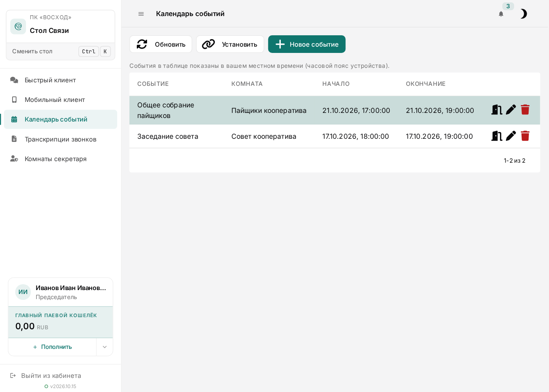Screen dimensions: 549x392
Task: Edit the Заседание совета event
Action: click(x=511, y=136)
